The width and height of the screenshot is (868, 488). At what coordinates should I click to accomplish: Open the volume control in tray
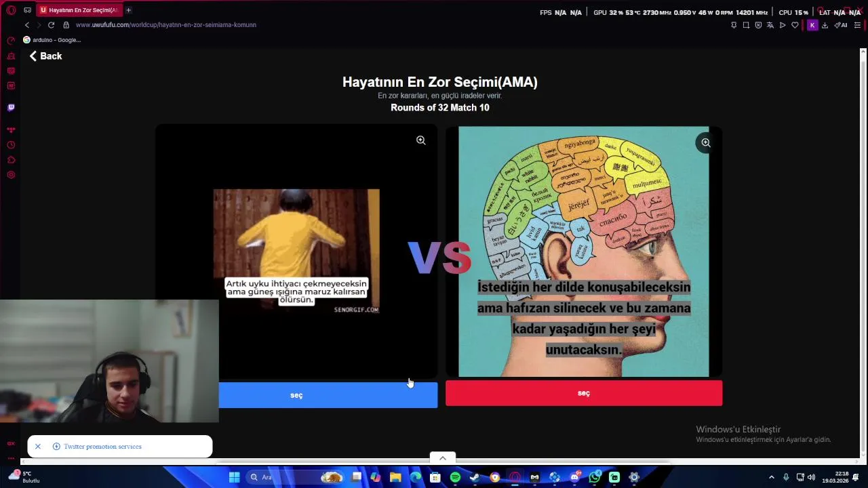[812, 477]
